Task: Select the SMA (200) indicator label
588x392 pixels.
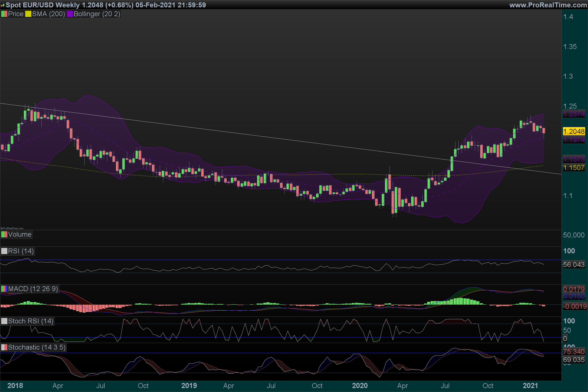Action: 49,14
